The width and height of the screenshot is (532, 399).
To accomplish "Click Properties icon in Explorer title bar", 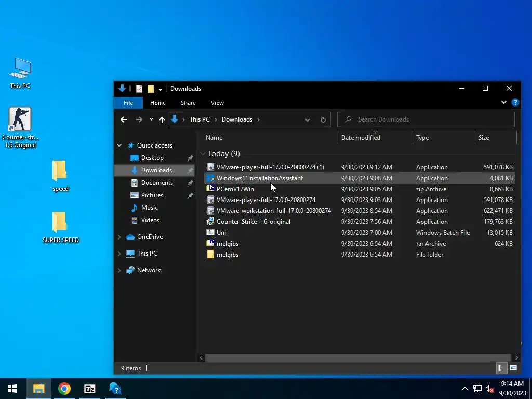I will pyautogui.click(x=139, y=88).
